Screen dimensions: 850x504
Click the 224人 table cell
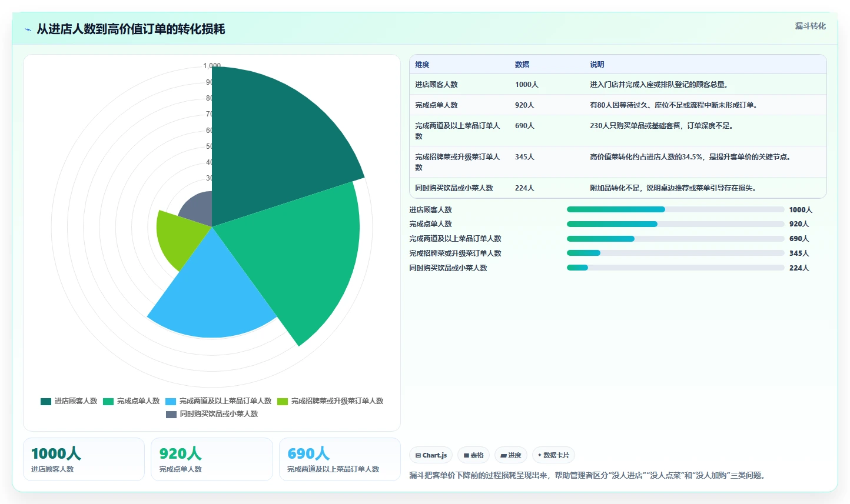coord(524,188)
